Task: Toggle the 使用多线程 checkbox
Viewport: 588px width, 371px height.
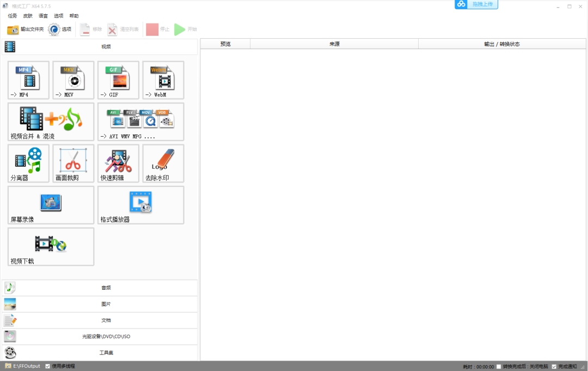Action: pos(48,366)
